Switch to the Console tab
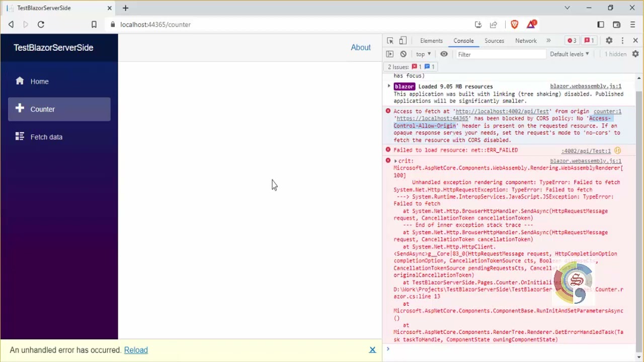644x362 pixels. (x=463, y=41)
